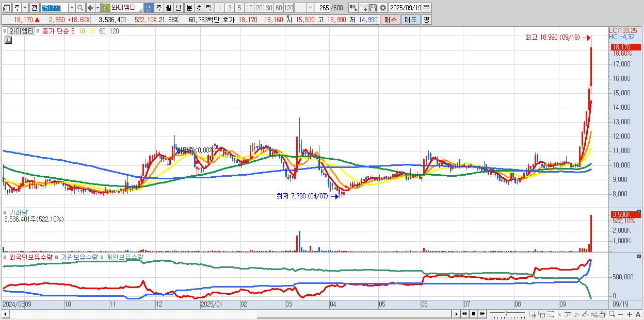Image resolution: width=644 pixels, height=320 pixels.
Task: Click the magnifying glass zoom icon in the bottom toolbar
Action: tap(611, 314)
